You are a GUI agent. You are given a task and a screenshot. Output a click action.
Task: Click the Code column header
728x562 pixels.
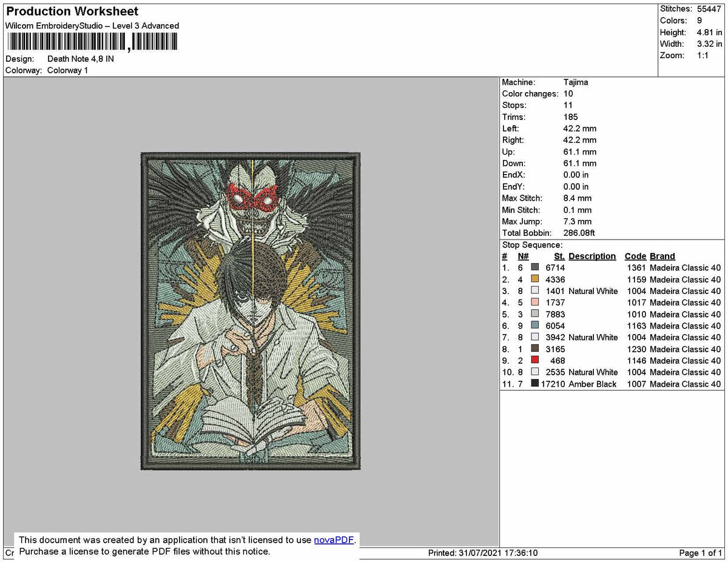pyautogui.click(x=635, y=256)
